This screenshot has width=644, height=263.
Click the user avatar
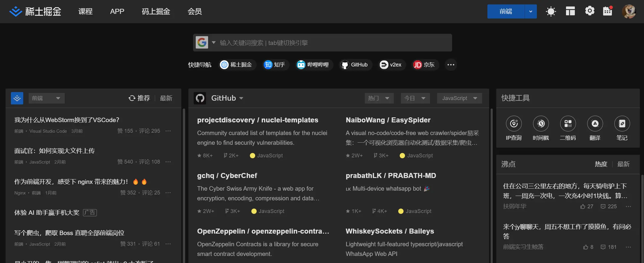pyautogui.click(x=629, y=11)
